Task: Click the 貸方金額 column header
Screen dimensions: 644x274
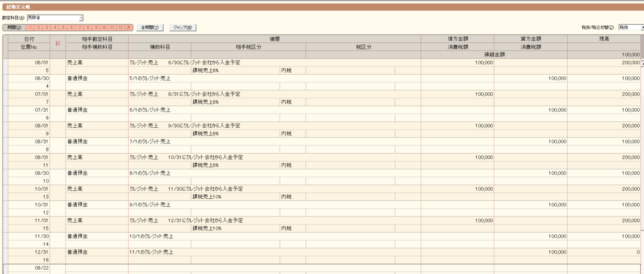Action: click(x=531, y=39)
